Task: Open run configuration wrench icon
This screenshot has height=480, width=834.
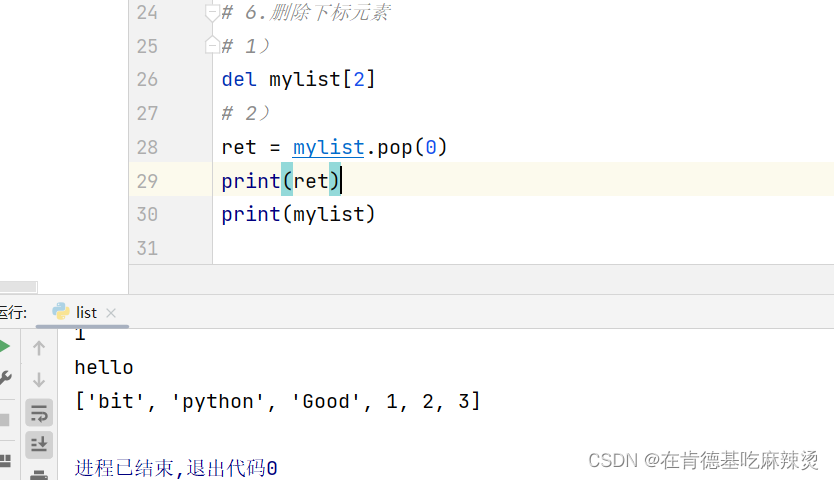Action: pos(5,378)
